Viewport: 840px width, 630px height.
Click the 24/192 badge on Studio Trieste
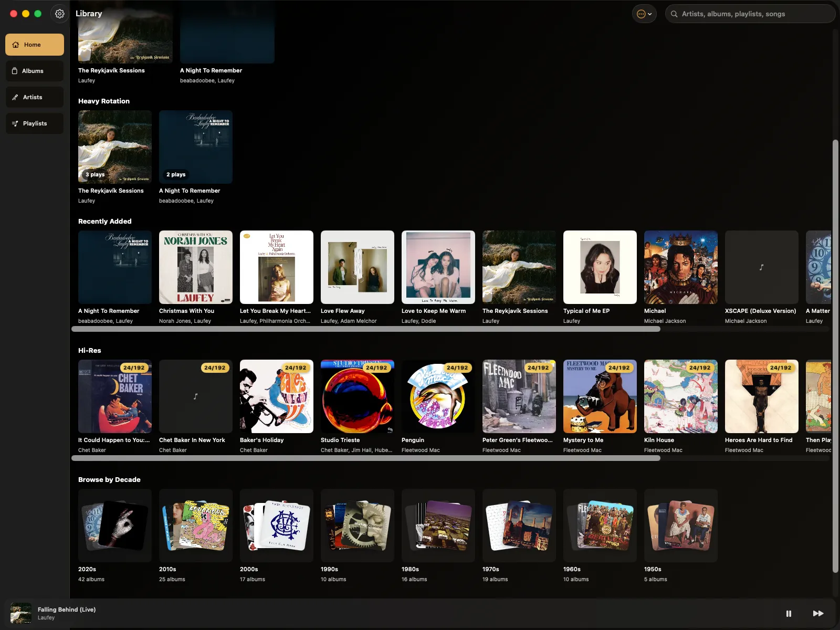tap(376, 368)
